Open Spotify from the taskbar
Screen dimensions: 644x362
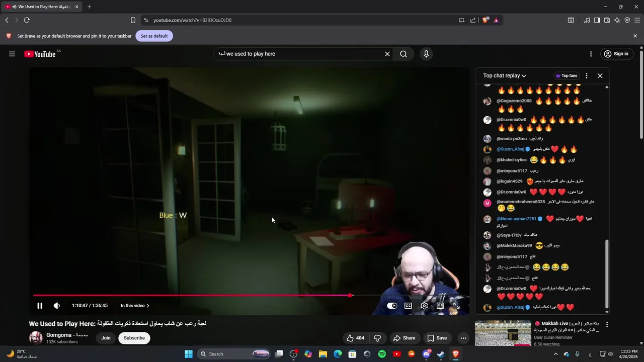tap(382, 354)
